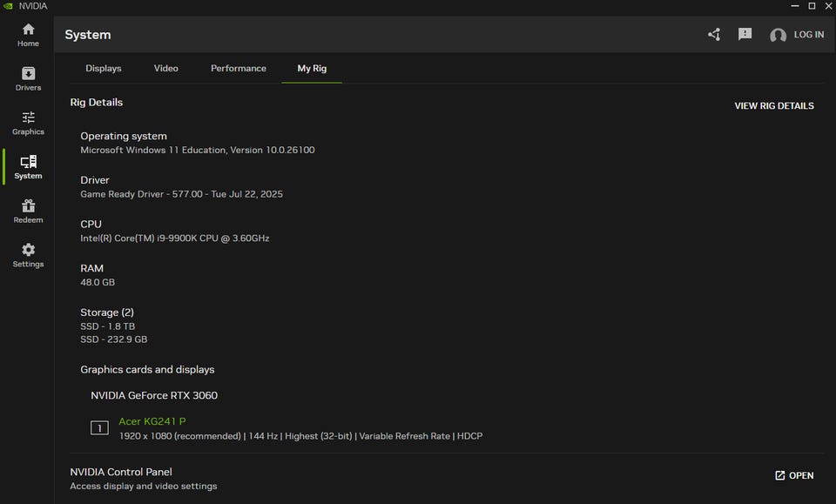Click the 48.0 GB RAM value
Viewport: 836px width, 504px height.
pos(98,282)
